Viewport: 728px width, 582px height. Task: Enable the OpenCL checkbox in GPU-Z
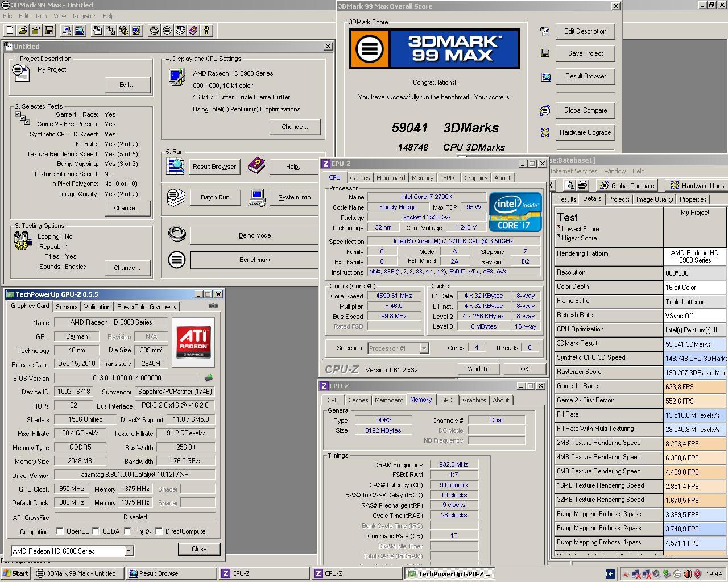pyautogui.click(x=60, y=531)
